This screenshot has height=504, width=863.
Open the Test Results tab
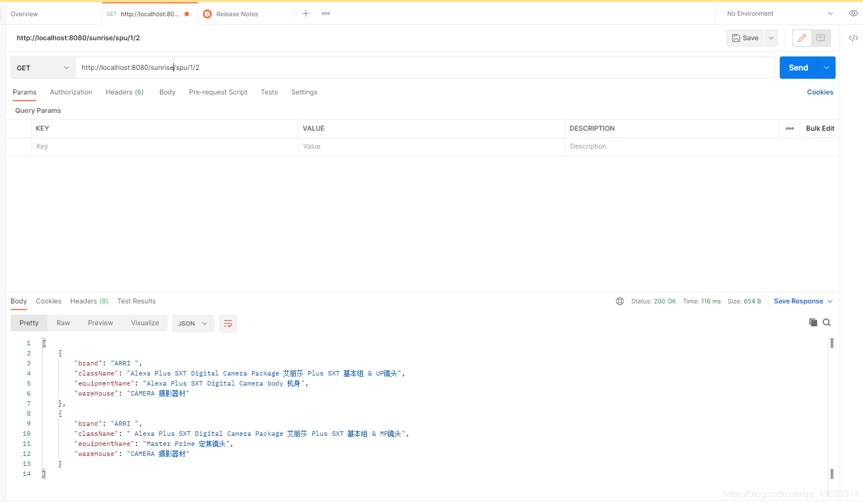coord(136,301)
